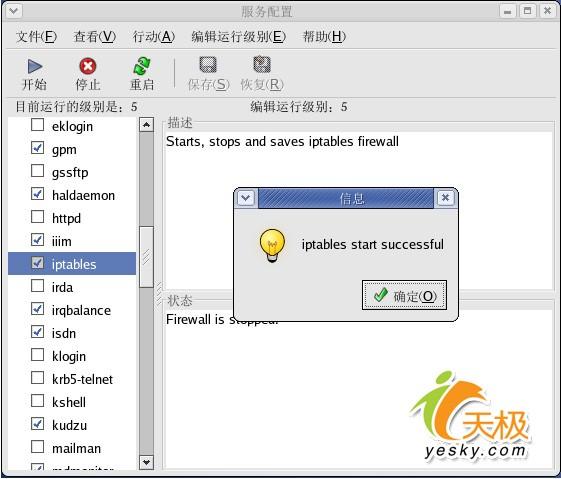Select the httpd service name
Image resolution: width=561 pixels, height=479 pixels.
[x=66, y=219]
